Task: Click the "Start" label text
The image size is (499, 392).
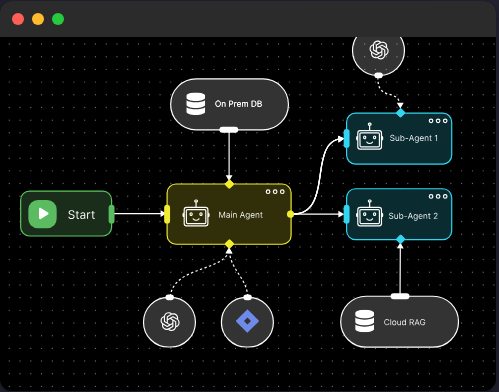Action: [x=81, y=215]
